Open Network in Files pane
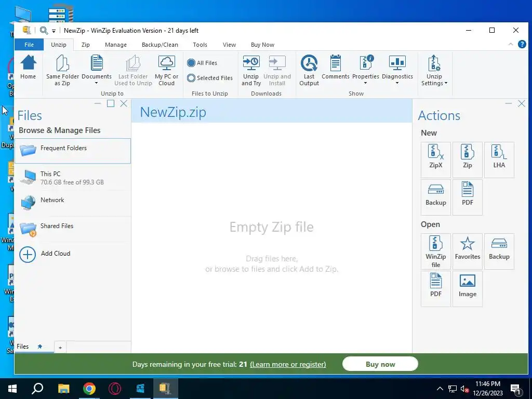Screen dimensions: 532x399 [x=73, y=203]
